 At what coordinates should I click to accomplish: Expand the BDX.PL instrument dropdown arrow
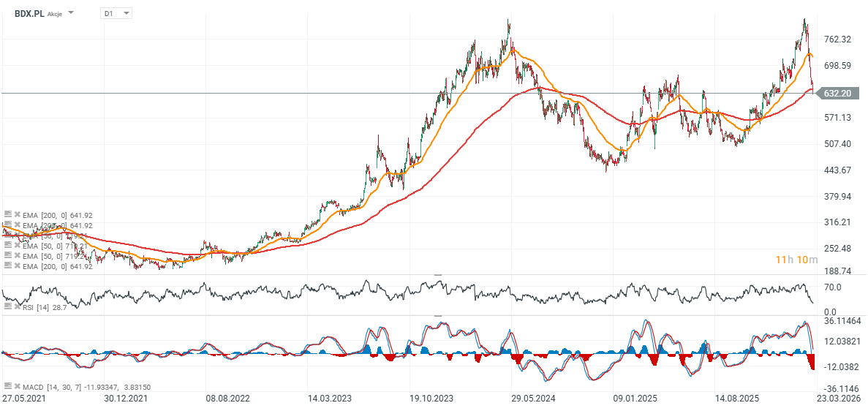click(x=71, y=13)
